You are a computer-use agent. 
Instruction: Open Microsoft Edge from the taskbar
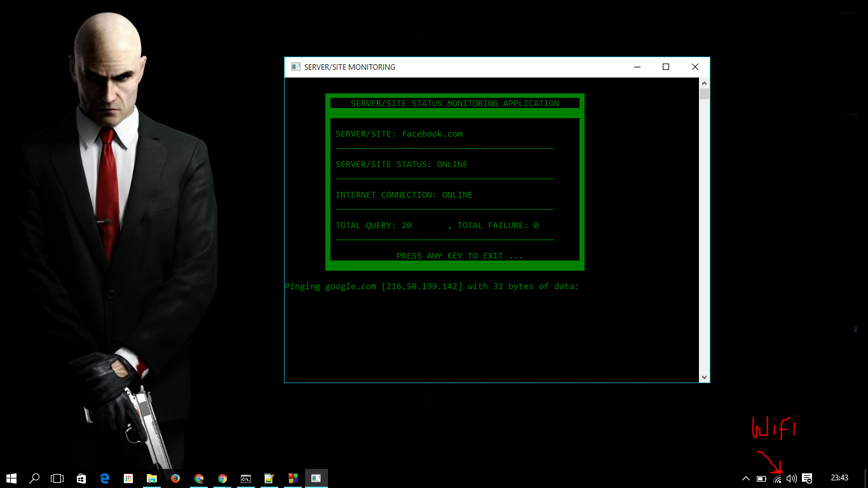pyautogui.click(x=105, y=478)
